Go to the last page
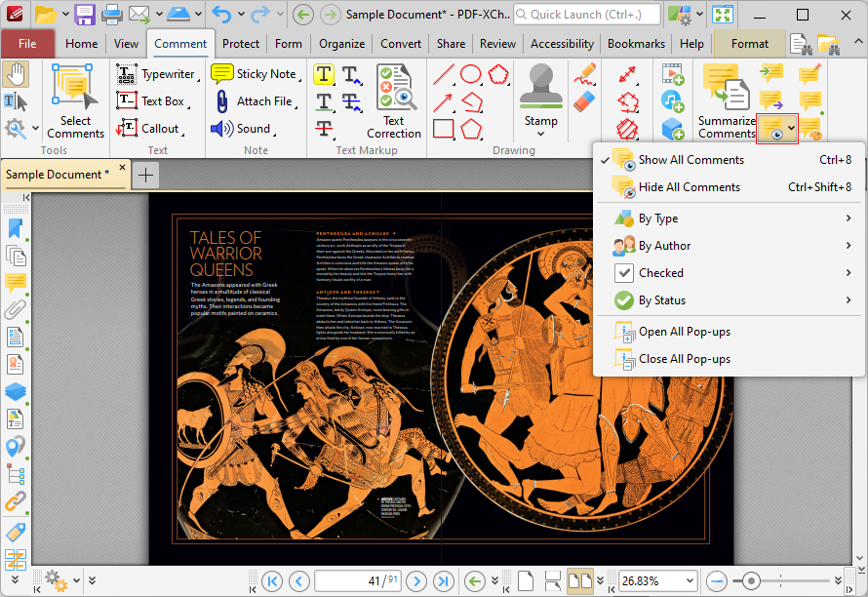 pyautogui.click(x=444, y=581)
